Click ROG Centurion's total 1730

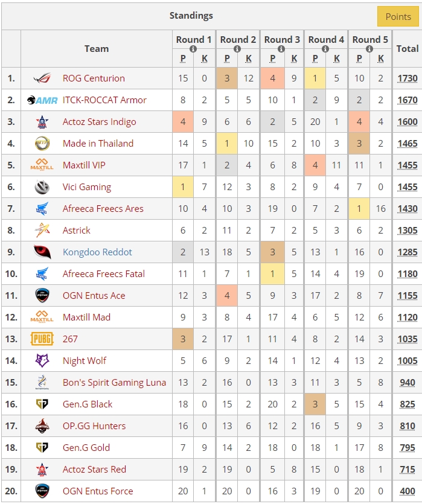(x=408, y=78)
